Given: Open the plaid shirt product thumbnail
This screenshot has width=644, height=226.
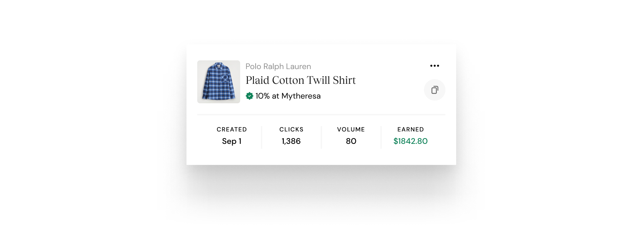Looking at the screenshot, I should pos(219,82).
